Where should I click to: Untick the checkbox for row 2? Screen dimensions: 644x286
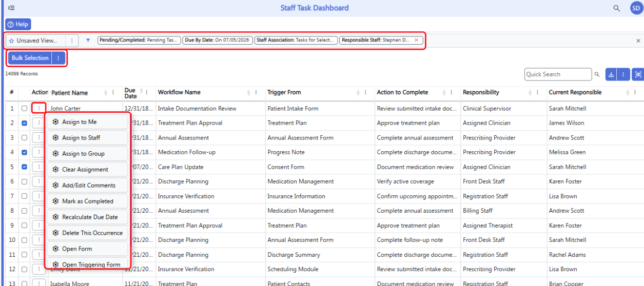pyautogui.click(x=24, y=123)
